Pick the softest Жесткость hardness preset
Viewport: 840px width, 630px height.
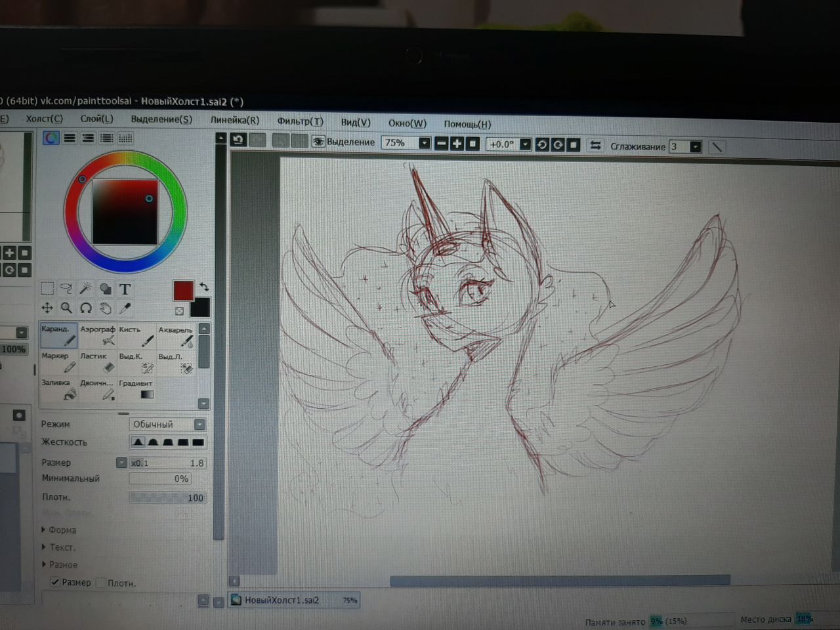(x=138, y=442)
